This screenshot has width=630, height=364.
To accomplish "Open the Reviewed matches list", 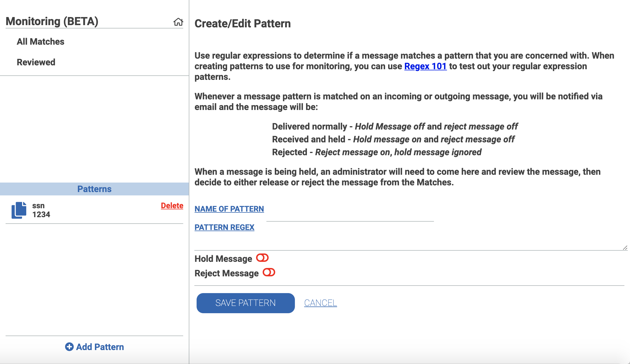I will click(36, 62).
